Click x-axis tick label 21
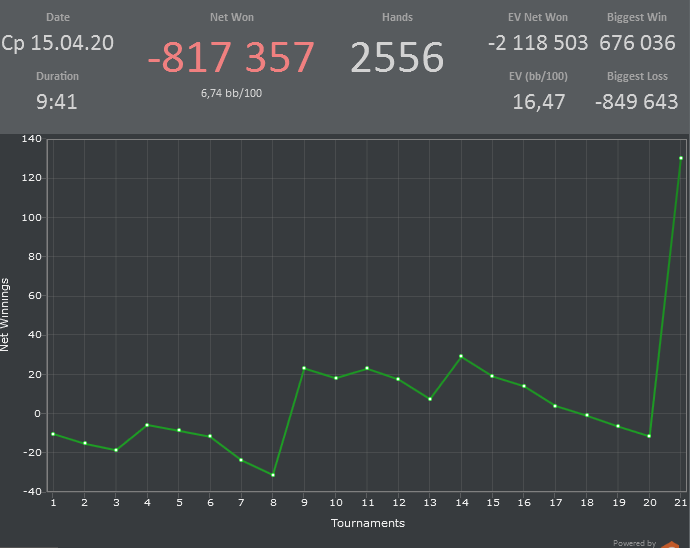Screen dimensions: 690x548 (681, 503)
